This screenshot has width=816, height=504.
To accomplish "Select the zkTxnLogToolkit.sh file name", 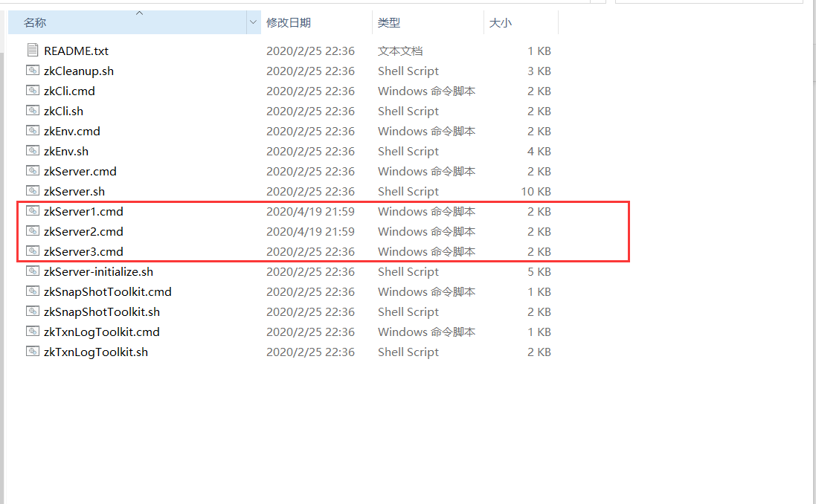I will click(96, 352).
